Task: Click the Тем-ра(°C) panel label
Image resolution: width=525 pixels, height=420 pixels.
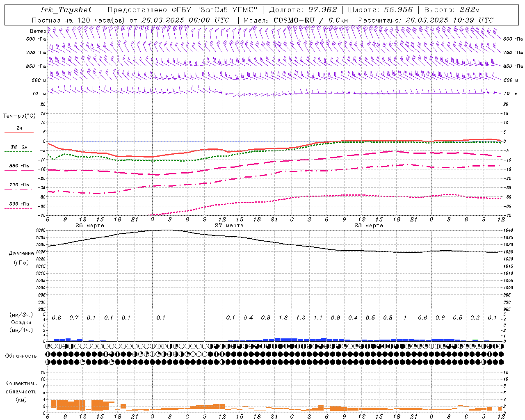Action: pos(19,116)
